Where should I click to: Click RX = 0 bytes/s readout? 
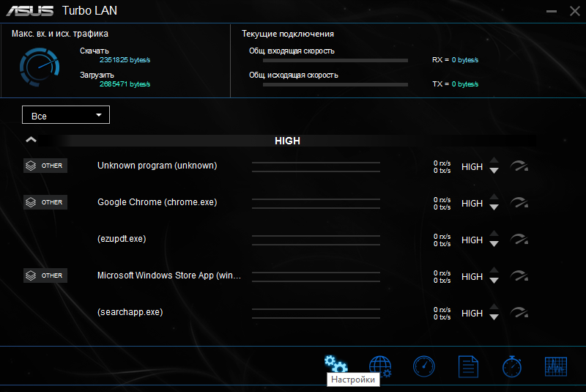pos(455,60)
